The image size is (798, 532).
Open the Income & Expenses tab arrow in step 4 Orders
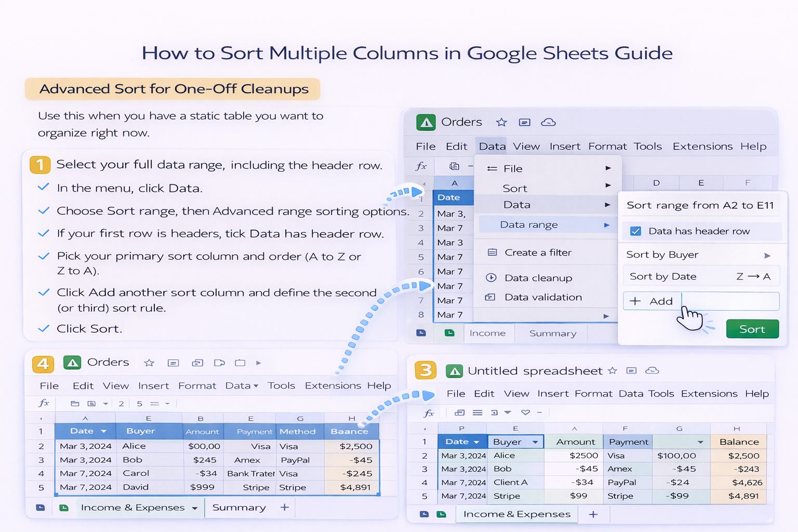click(194, 508)
